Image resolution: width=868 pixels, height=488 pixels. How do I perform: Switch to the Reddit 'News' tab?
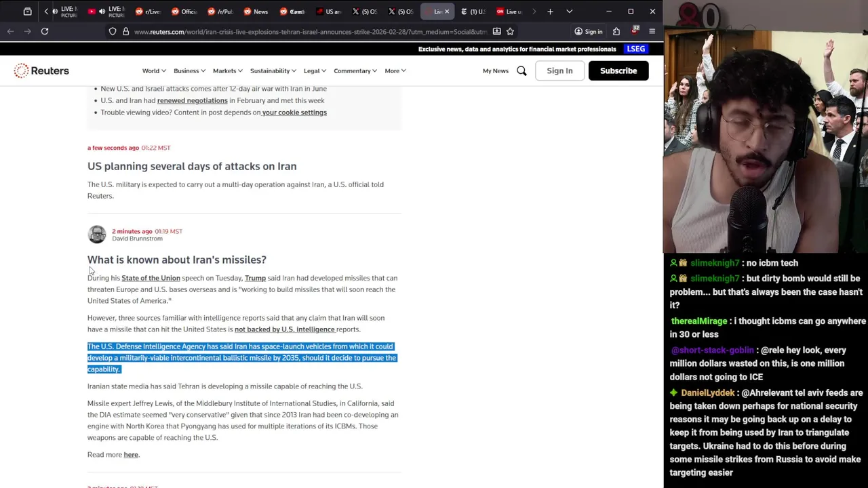[x=256, y=12]
